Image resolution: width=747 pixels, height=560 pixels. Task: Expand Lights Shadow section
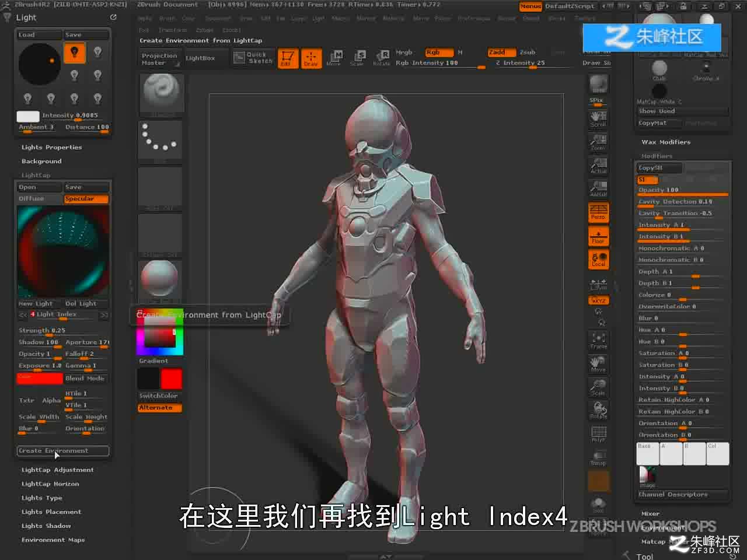point(46,526)
